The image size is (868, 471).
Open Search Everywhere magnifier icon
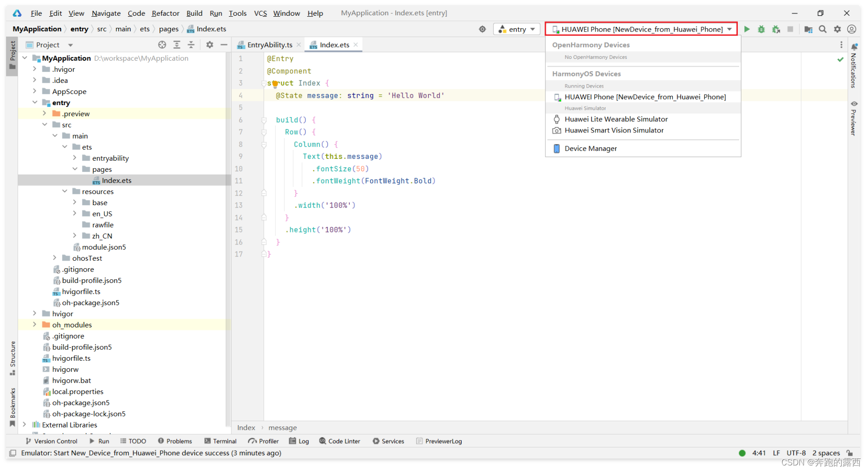823,29
